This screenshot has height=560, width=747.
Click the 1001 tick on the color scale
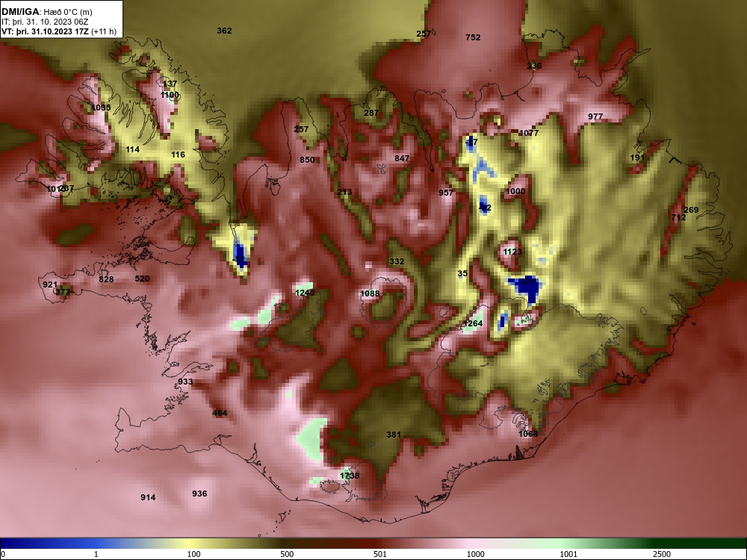point(568,554)
